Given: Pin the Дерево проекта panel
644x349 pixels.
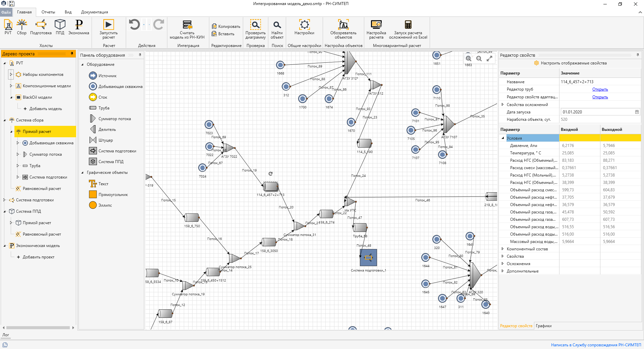Looking at the screenshot, I should [72, 54].
